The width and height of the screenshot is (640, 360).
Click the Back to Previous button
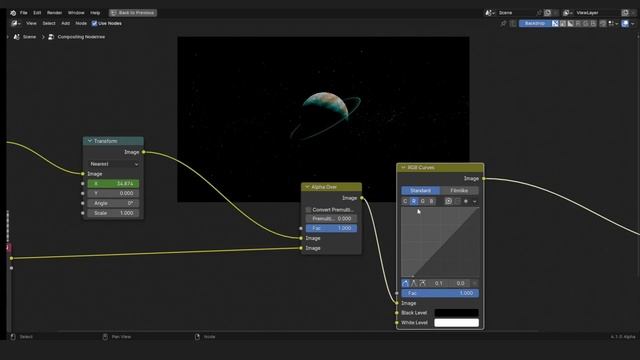coord(133,13)
